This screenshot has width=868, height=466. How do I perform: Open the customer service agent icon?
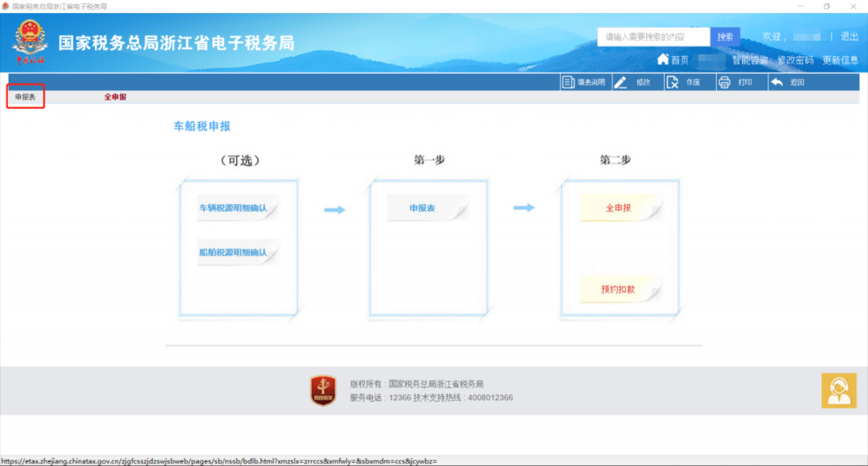coord(838,390)
